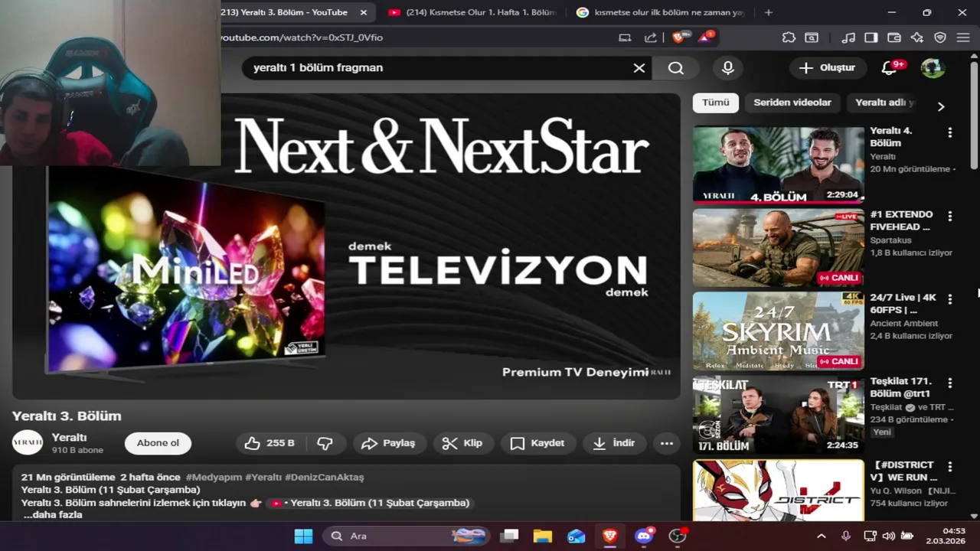Open #Medyapım hashtag link
980x551 pixels.
point(214,477)
